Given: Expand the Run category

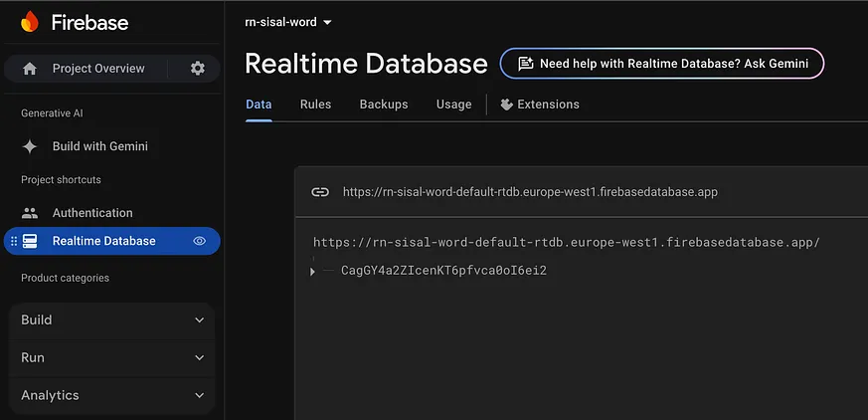Looking at the screenshot, I should (112, 358).
